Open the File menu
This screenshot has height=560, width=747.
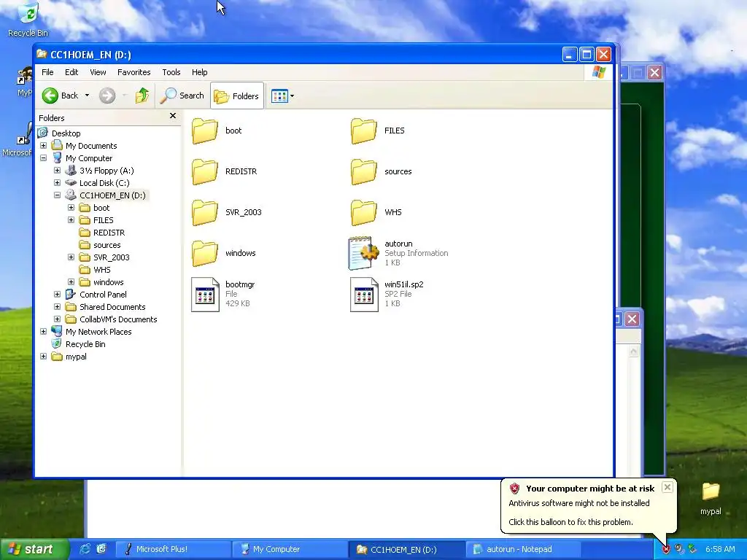[47, 72]
